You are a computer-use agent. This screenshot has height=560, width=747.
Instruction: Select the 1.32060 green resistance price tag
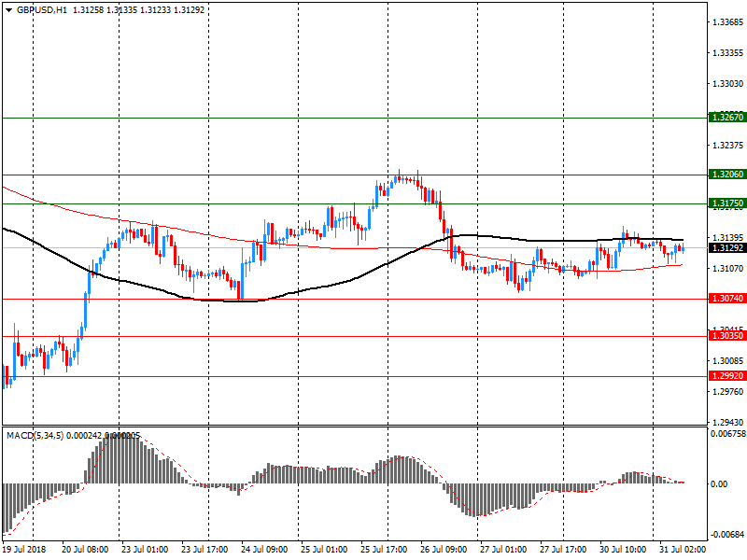point(726,175)
